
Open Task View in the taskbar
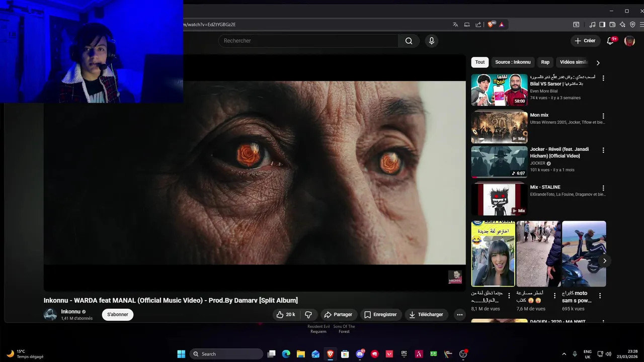pyautogui.click(x=271, y=354)
